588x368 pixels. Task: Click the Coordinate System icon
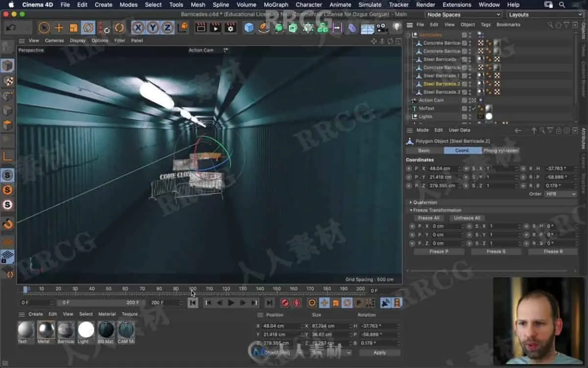[183, 27]
